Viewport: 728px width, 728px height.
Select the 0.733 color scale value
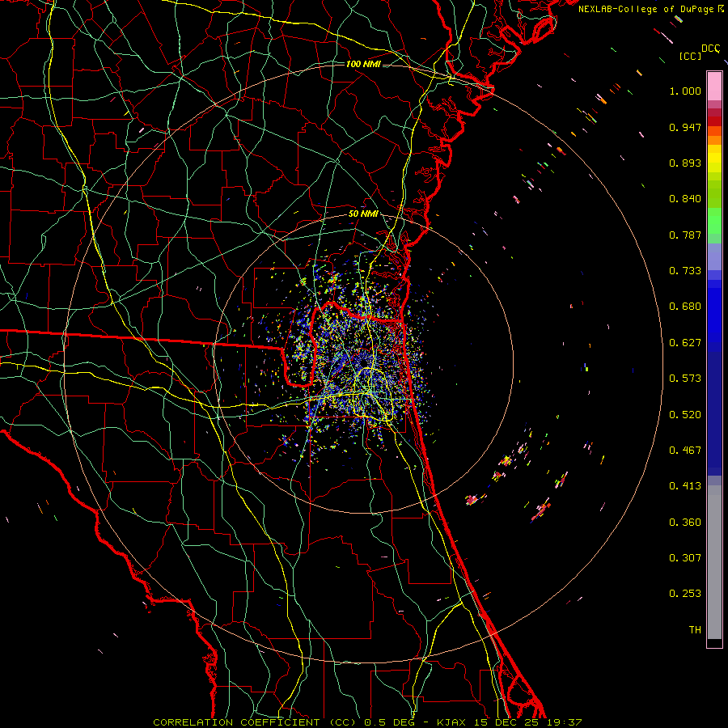tap(685, 271)
